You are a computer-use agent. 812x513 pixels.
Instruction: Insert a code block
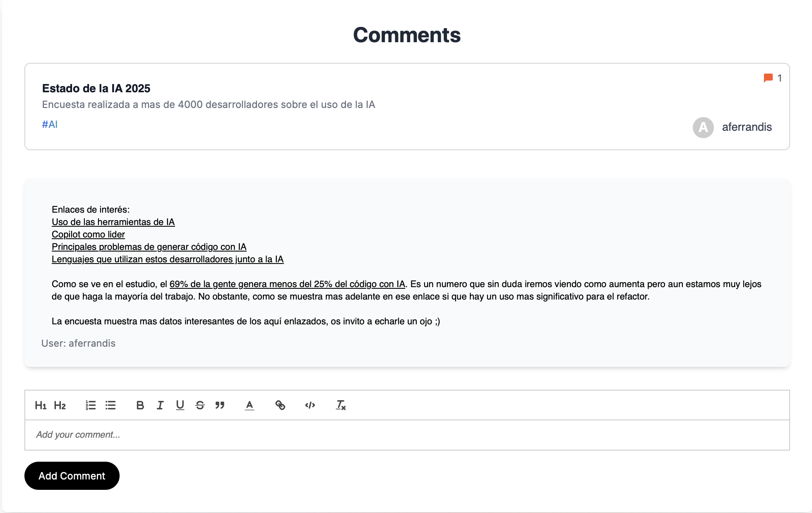click(310, 405)
